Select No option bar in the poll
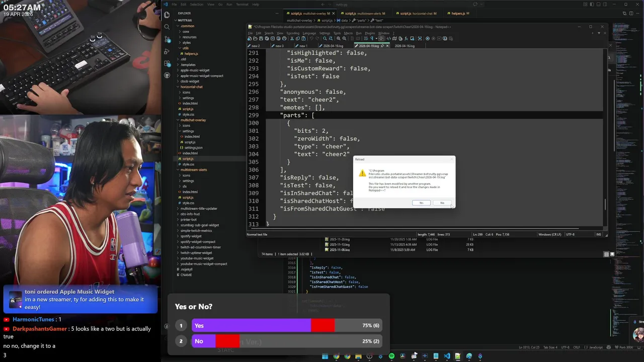The width and height of the screenshot is (644, 362). point(287,341)
